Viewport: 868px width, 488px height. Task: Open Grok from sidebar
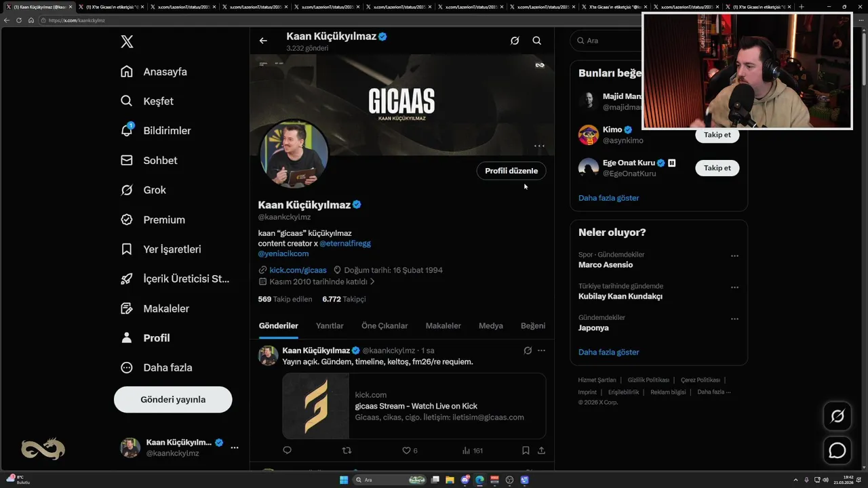click(144, 190)
